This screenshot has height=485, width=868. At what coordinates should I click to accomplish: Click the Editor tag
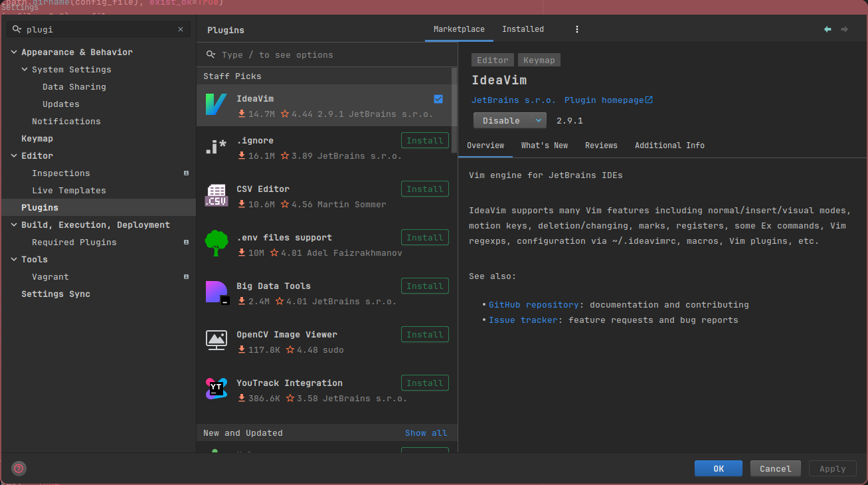pos(493,60)
